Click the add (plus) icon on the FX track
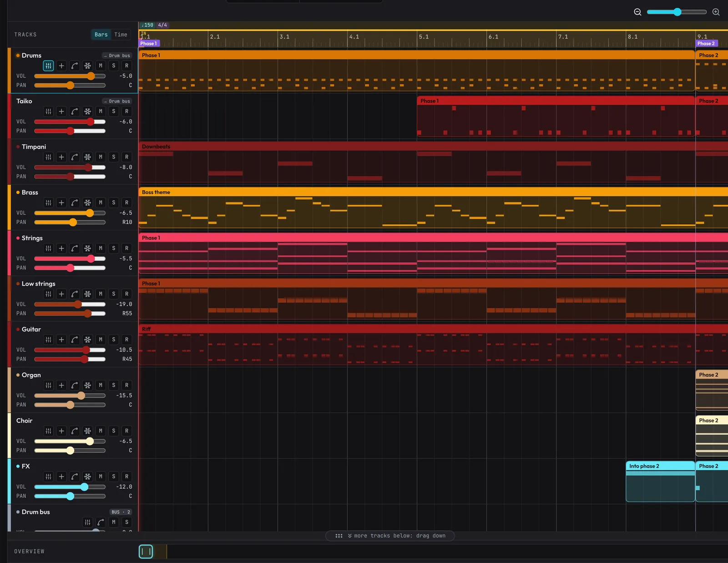728x563 pixels. pos(61,477)
